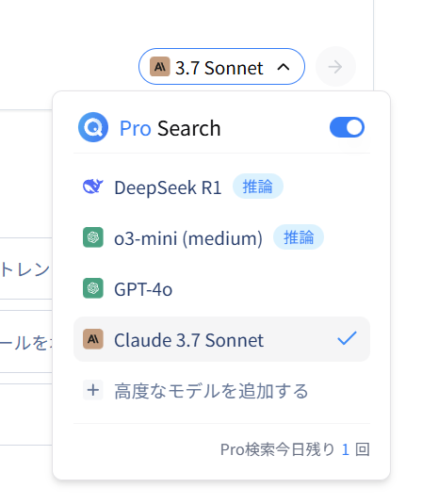Click the OpenAI icon beside GPT-4o
Viewport: 438px width, 504px height.
point(93,288)
